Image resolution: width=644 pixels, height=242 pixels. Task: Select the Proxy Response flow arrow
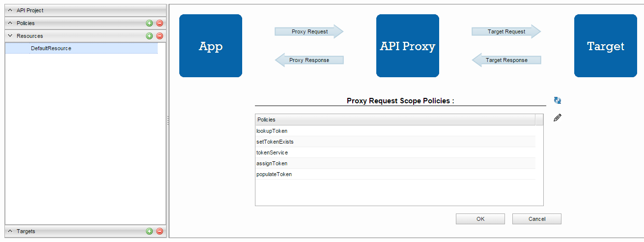click(x=309, y=60)
